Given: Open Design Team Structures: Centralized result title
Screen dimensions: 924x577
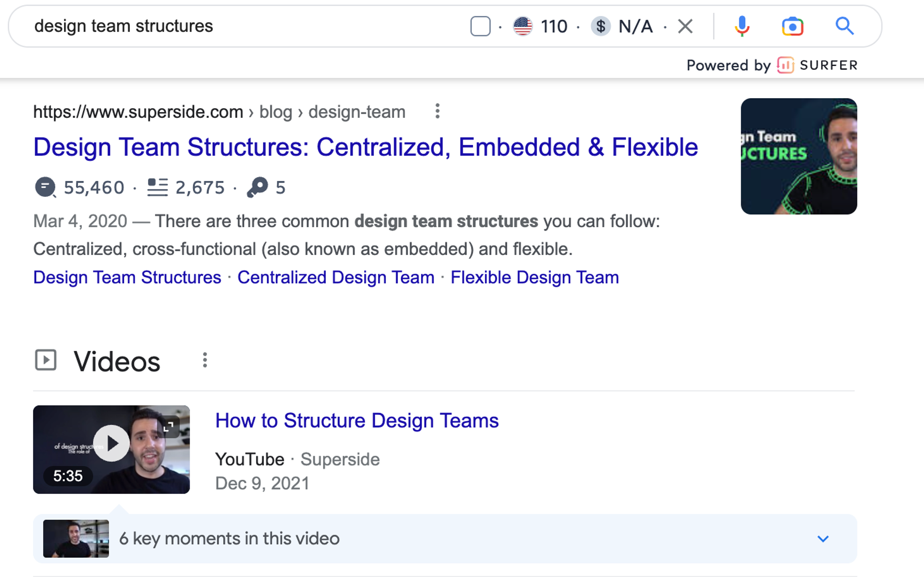Looking at the screenshot, I should pyautogui.click(x=365, y=147).
